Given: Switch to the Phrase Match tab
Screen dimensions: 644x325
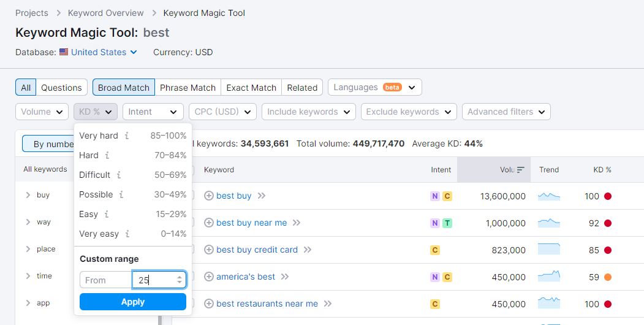Looking at the screenshot, I should [x=188, y=88].
